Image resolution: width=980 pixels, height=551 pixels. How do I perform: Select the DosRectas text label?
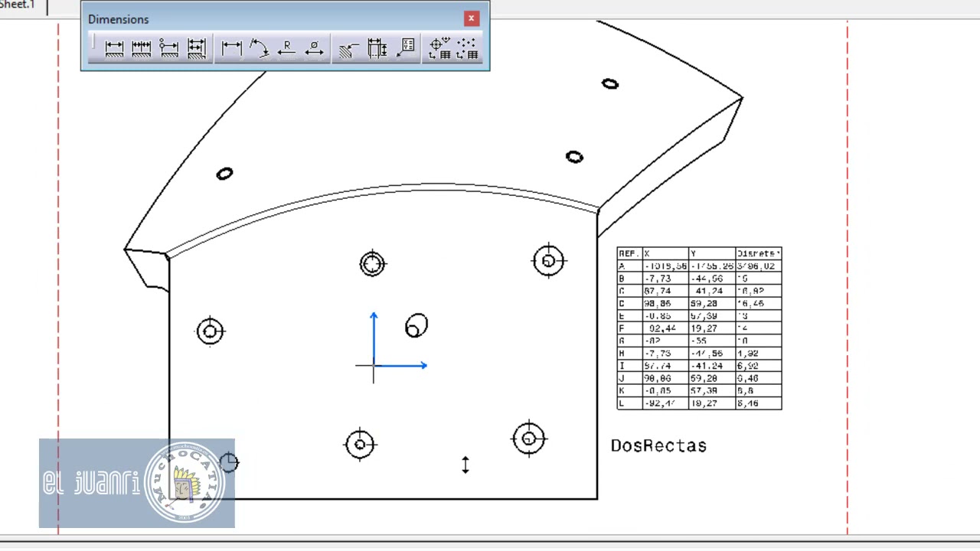[x=658, y=445]
